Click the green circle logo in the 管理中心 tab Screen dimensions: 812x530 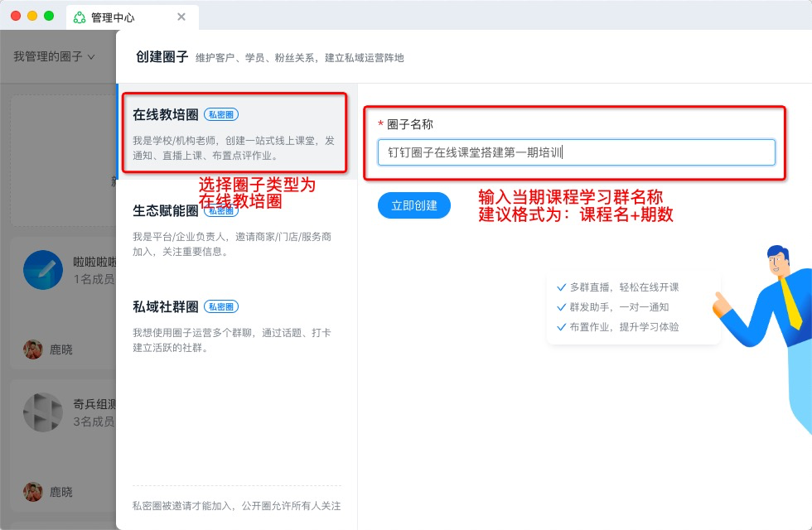pyautogui.click(x=80, y=17)
